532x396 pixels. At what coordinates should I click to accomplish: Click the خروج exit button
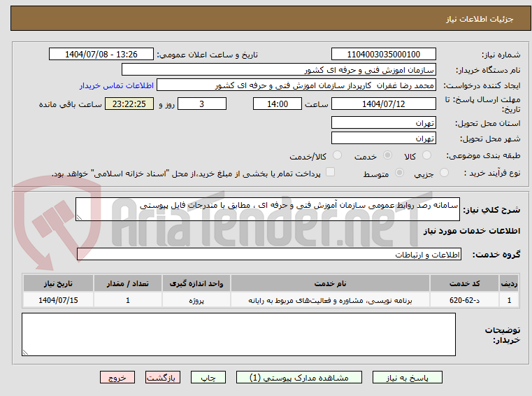(x=117, y=377)
